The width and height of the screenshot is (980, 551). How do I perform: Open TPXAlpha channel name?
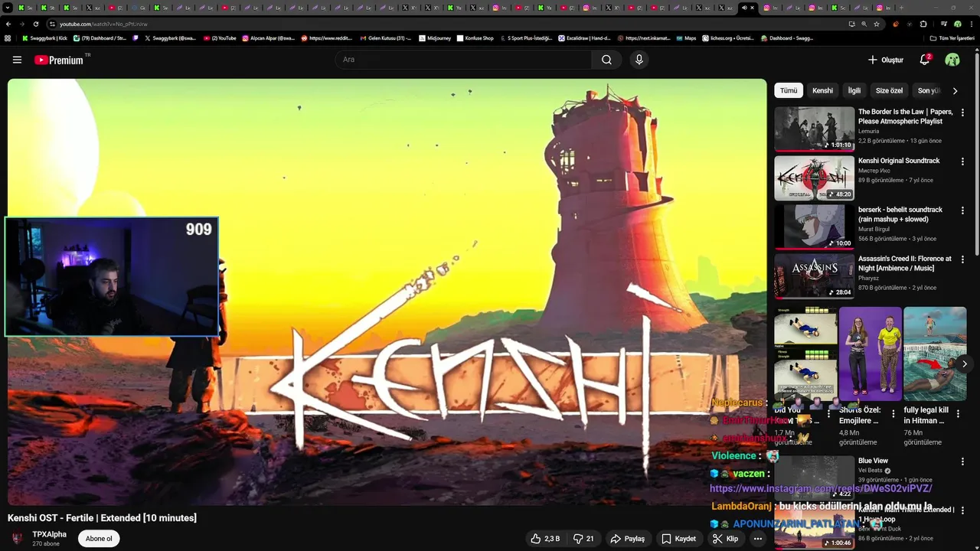point(49,534)
